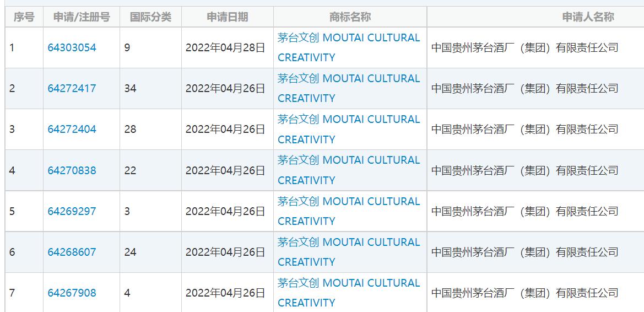Viewport: 644px width, 312px height.
Task: Open application number 64303054 link
Action: [72, 47]
